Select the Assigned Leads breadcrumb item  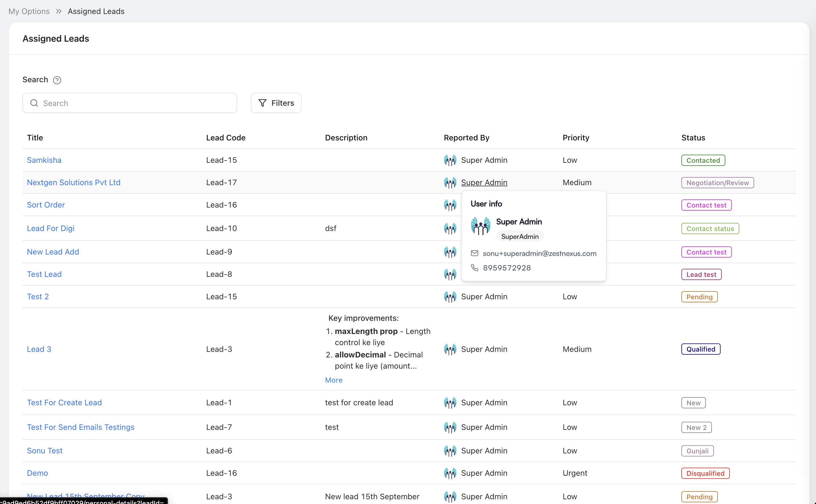[x=96, y=11]
